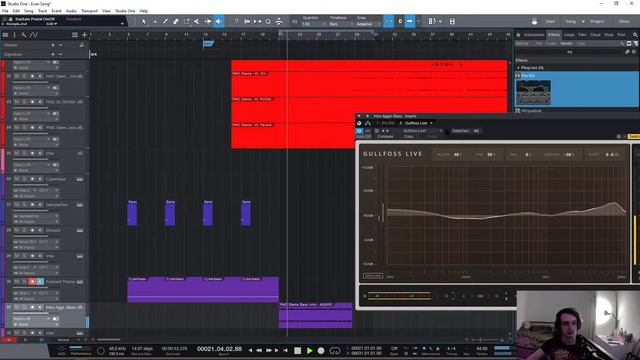Switch to the Pool browser tab
This screenshot has width=640, height=360.
(621, 35)
